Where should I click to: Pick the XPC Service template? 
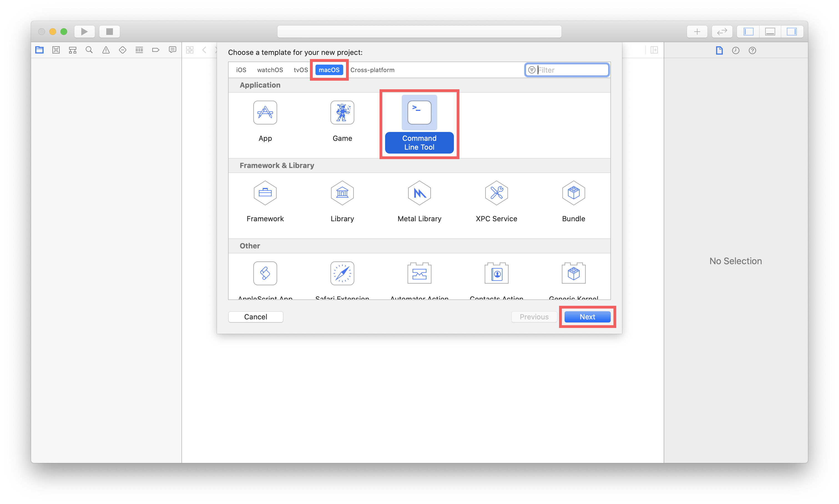(x=496, y=193)
